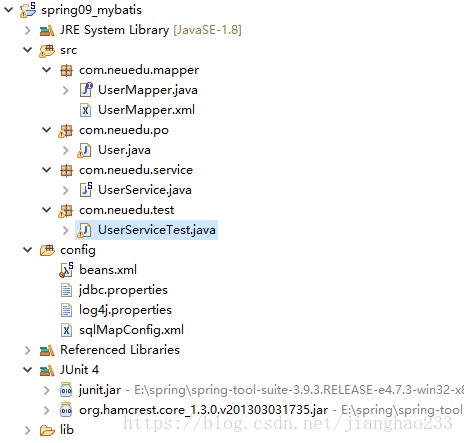Screen dimensions: 464x443
Task: Select the UserServiceTest.java file name
Action: 157,230
